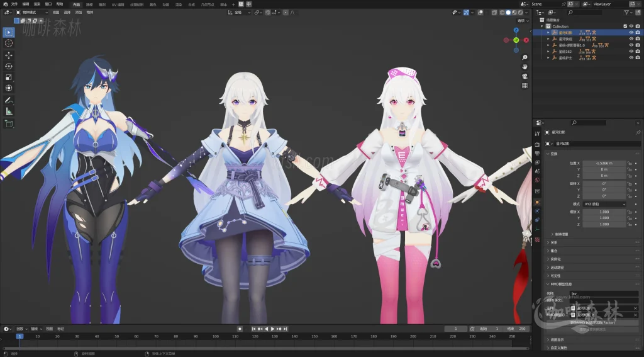Toggle the Collection exclude checkbox
Viewport: 644px width, 357px height.
coord(625,26)
